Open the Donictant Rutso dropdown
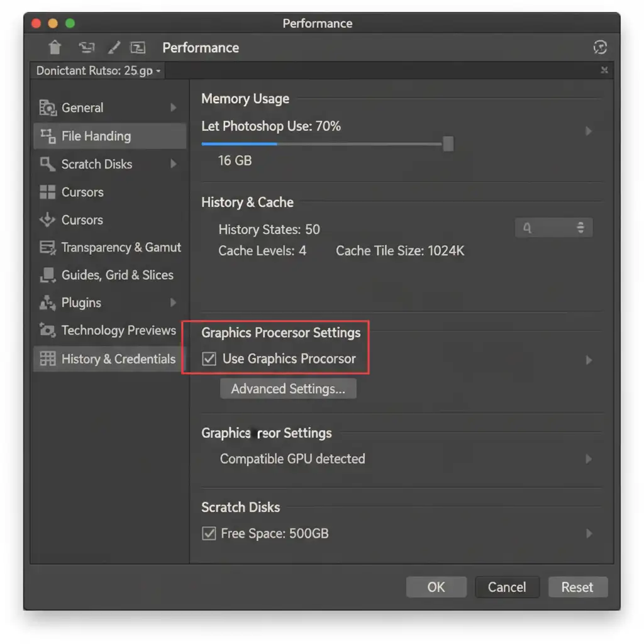Image resolution: width=644 pixels, height=644 pixels. pyautogui.click(x=98, y=71)
